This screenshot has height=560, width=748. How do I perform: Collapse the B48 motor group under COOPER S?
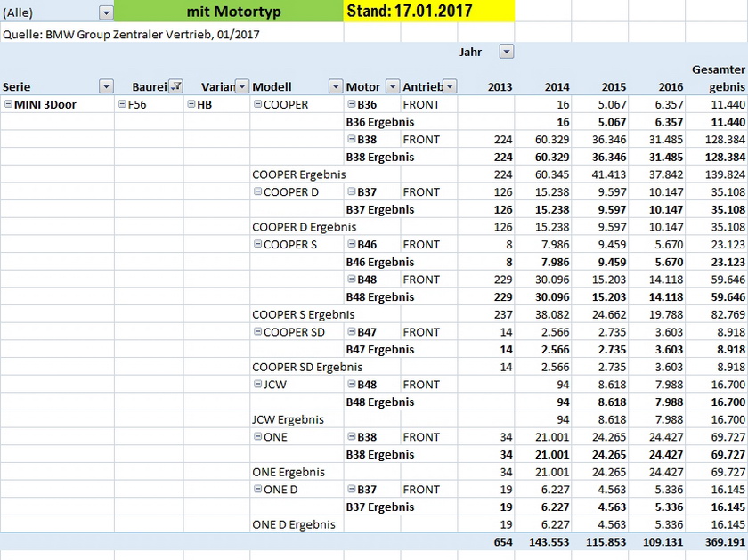tap(352, 279)
